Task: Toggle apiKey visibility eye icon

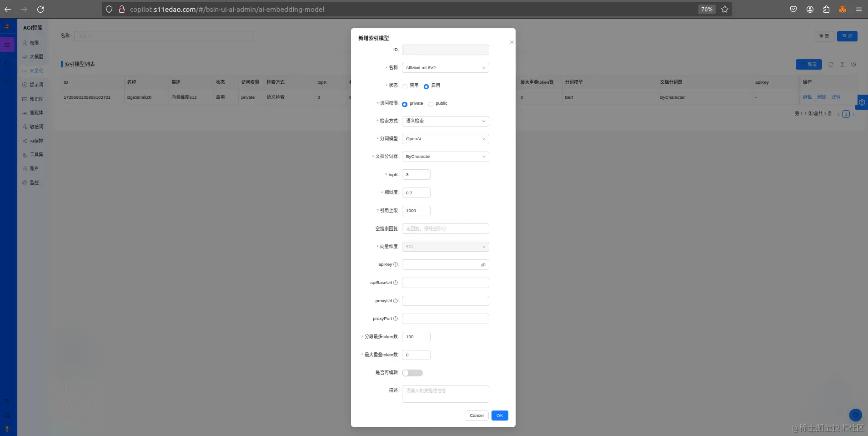Action: tap(483, 265)
